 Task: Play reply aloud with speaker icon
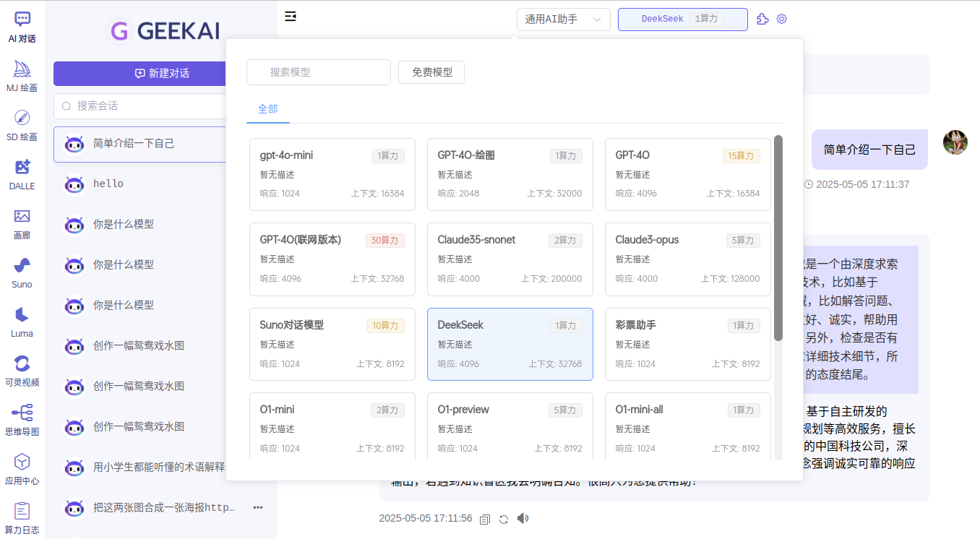(523, 518)
